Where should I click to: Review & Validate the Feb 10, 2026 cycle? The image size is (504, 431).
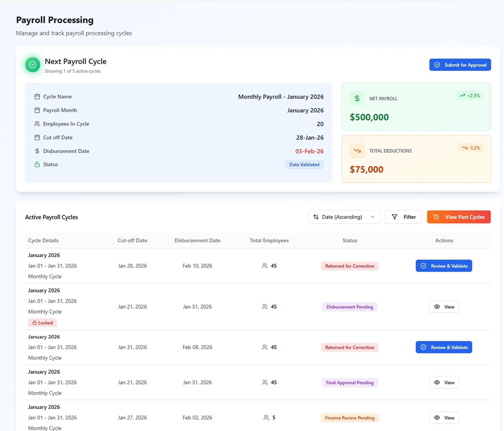point(444,266)
